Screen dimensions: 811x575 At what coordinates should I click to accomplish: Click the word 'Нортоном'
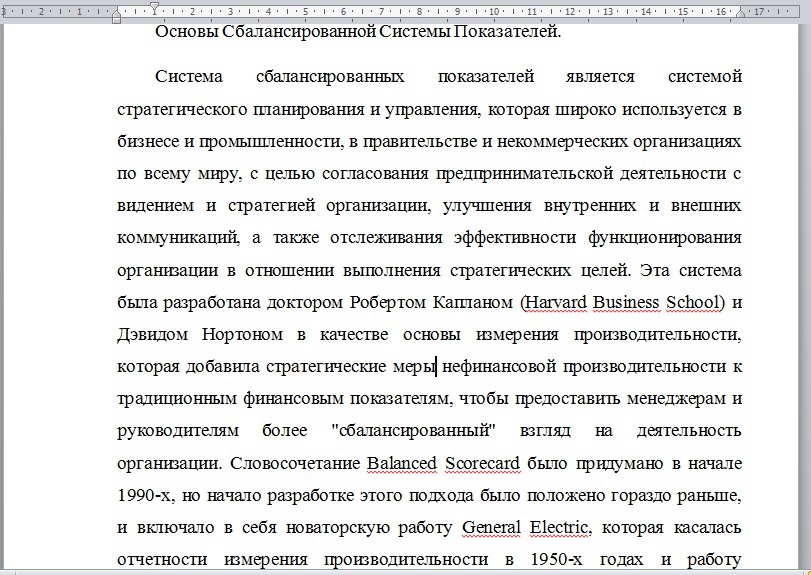tap(242, 335)
